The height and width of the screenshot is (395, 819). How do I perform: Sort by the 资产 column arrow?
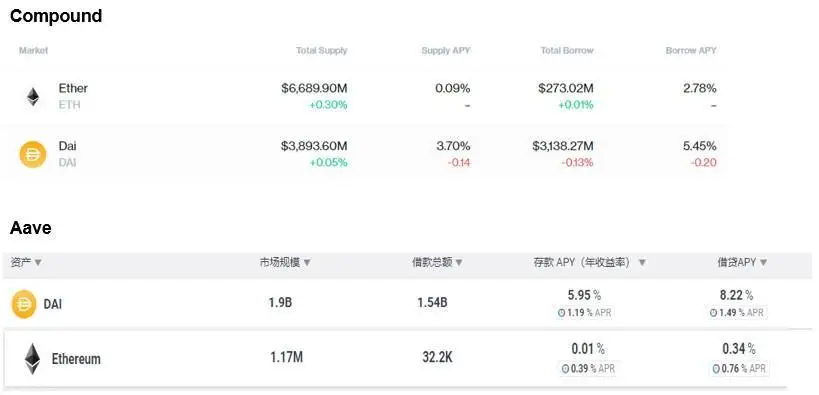tap(38, 262)
